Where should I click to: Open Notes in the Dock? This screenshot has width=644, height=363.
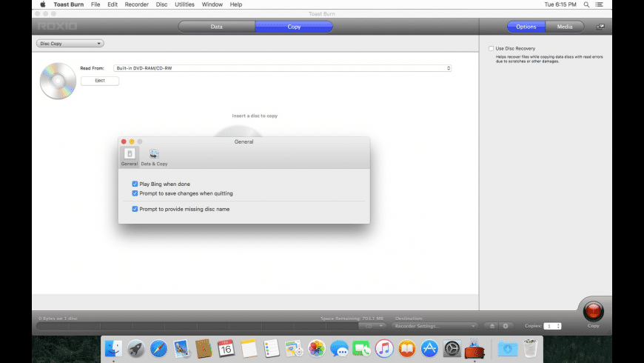coord(249,349)
